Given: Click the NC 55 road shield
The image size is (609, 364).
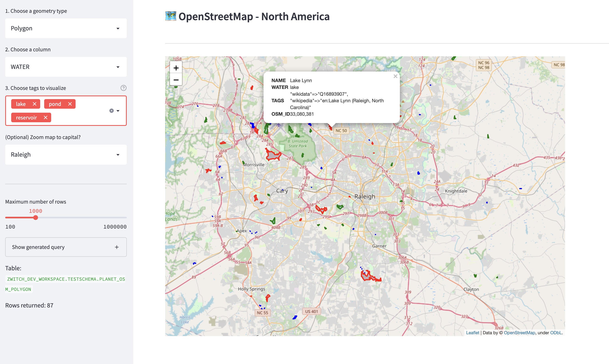Looking at the screenshot, I should pos(262,313).
